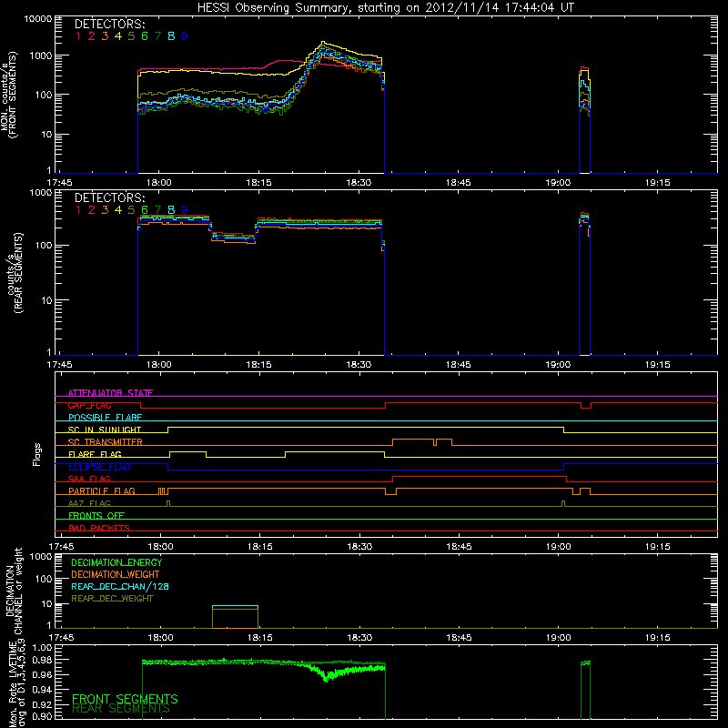728x728 pixels.
Task: Select green detector 6 in rear segments legend
Action: pyautogui.click(x=145, y=210)
